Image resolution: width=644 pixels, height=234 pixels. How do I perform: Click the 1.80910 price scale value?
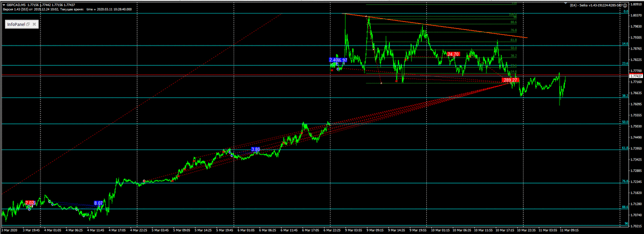(x=636, y=4)
